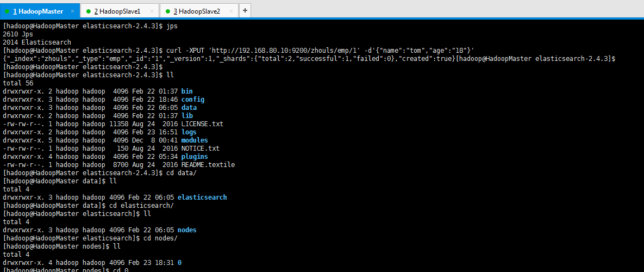Screen dimensions: 644x272
Task: Click the 'jps' command on first line
Action: click(172, 26)
